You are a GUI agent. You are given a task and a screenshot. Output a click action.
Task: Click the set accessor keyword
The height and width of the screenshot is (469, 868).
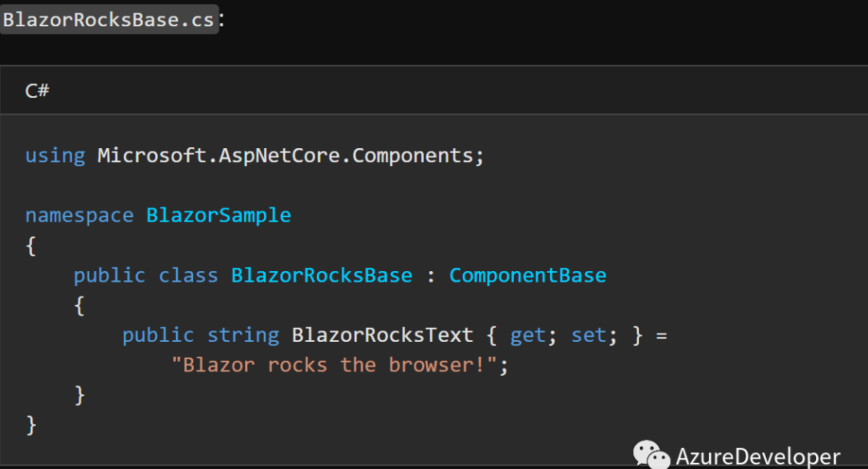(x=588, y=336)
